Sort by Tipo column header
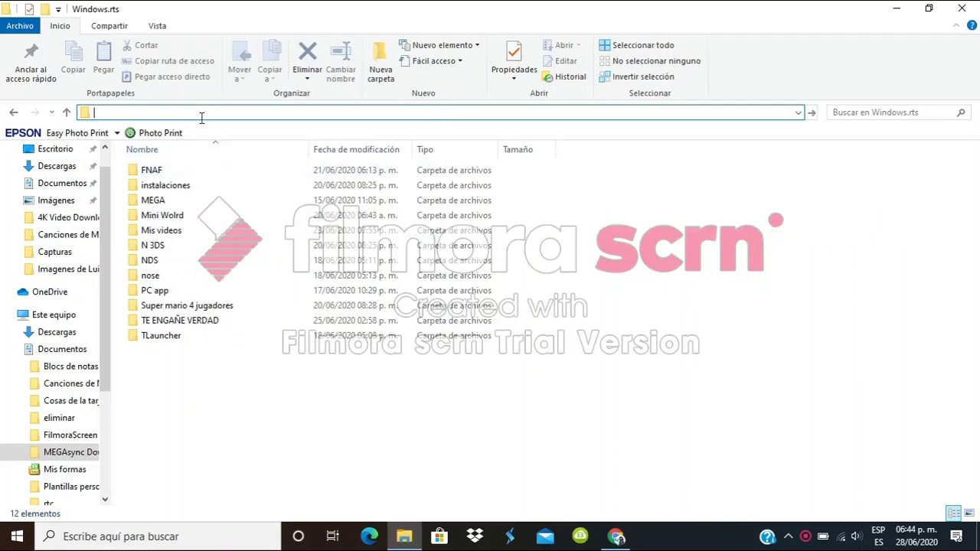 [455, 149]
